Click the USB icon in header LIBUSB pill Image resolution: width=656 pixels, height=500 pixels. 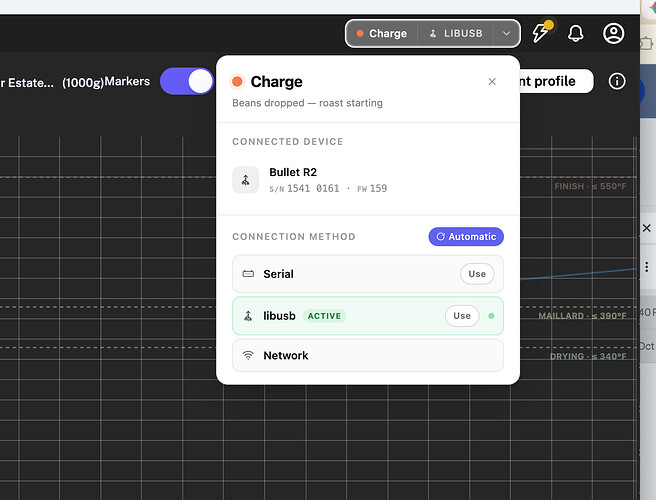433,33
